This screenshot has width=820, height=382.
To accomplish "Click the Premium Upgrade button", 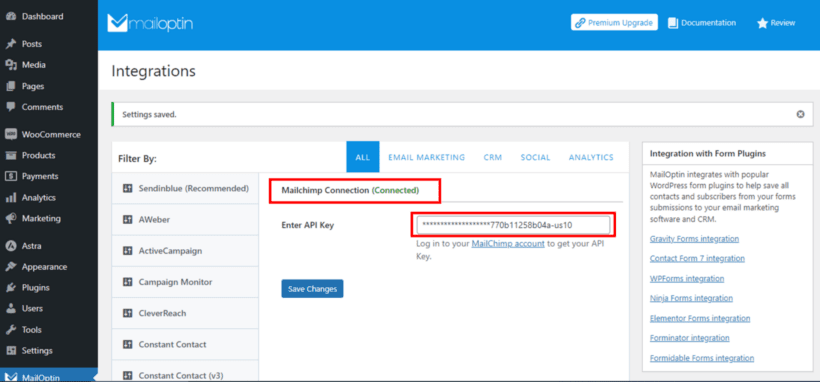I will click(614, 23).
